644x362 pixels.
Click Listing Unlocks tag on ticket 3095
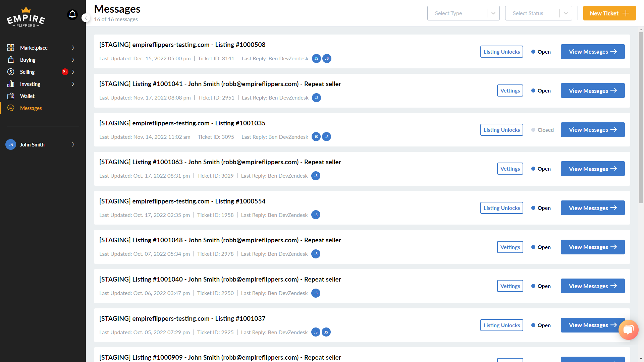tap(502, 130)
